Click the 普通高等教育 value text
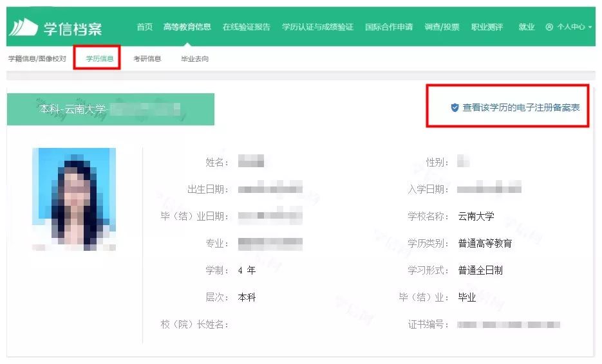The image size is (602, 364). [485, 243]
